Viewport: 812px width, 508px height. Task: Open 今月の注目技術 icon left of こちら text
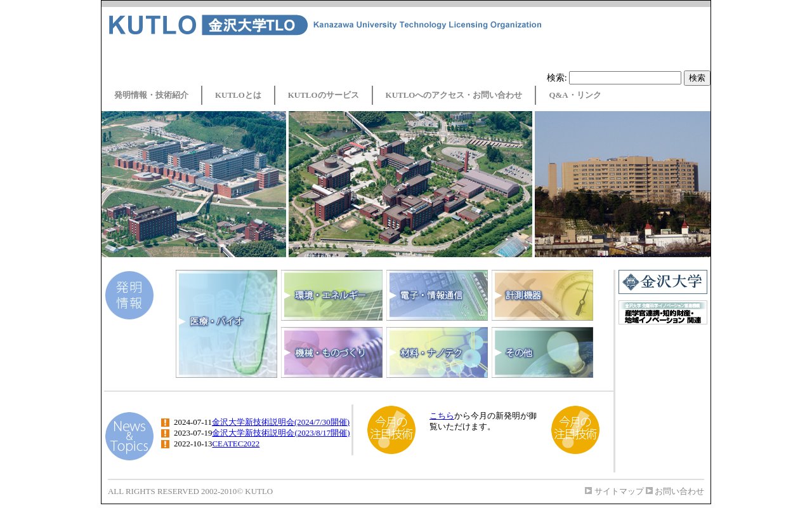coord(391,430)
